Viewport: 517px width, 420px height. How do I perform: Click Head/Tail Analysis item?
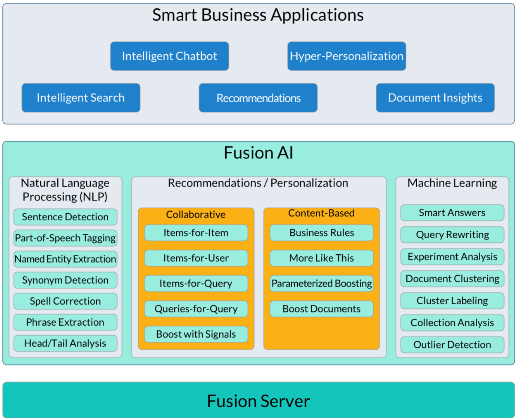[65, 343]
